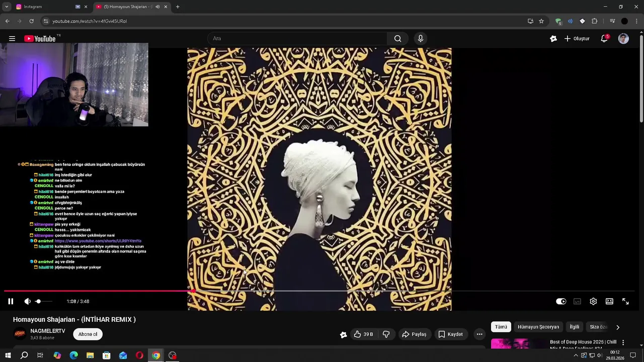Click the search magnifier button
The width and height of the screenshot is (644, 362).
point(397,39)
